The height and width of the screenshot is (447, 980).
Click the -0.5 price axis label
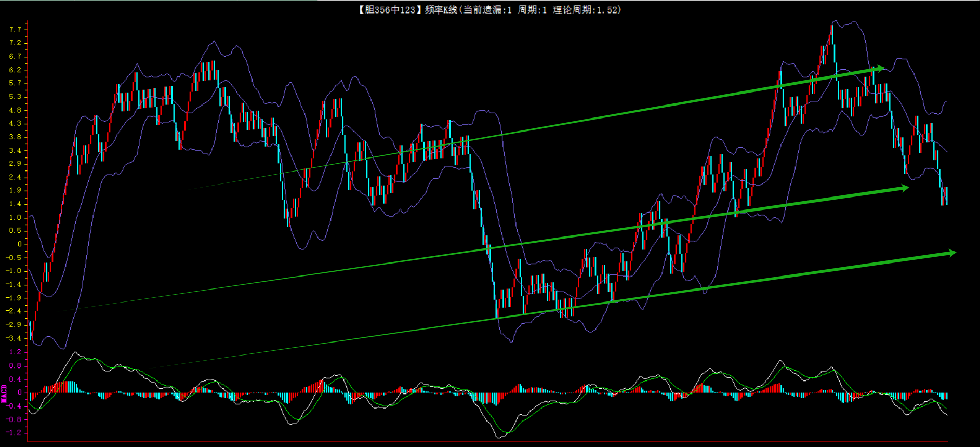(14, 258)
